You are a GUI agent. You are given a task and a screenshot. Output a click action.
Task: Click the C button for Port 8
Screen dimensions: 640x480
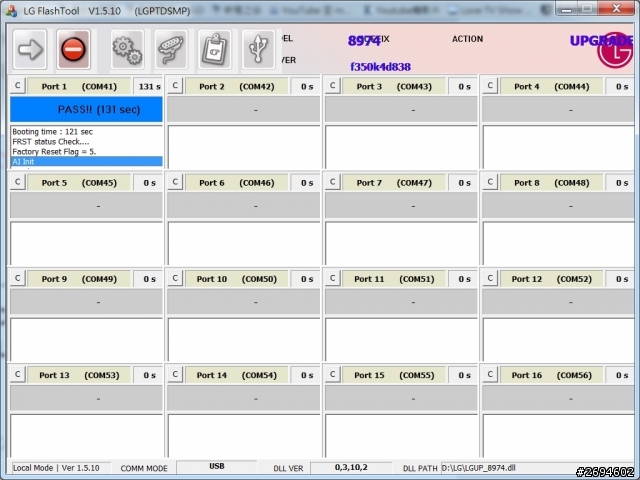pos(490,182)
